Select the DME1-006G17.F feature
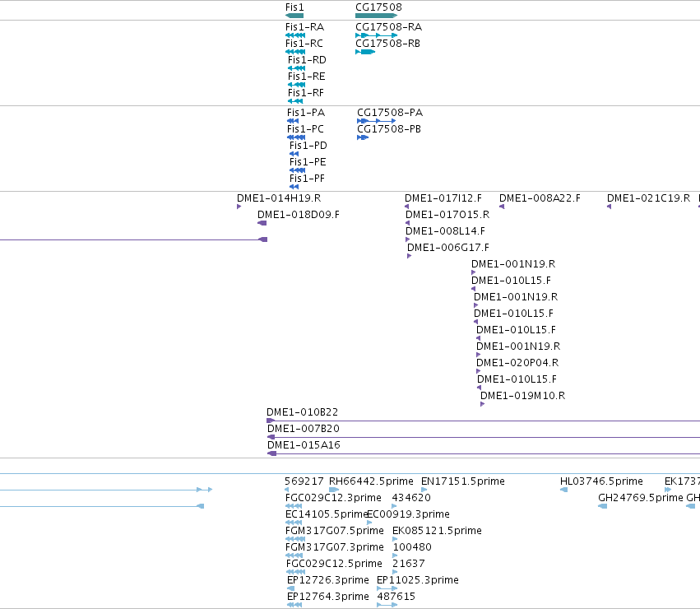This screenshot has height=609, width=700. click(x=410, y=256)
